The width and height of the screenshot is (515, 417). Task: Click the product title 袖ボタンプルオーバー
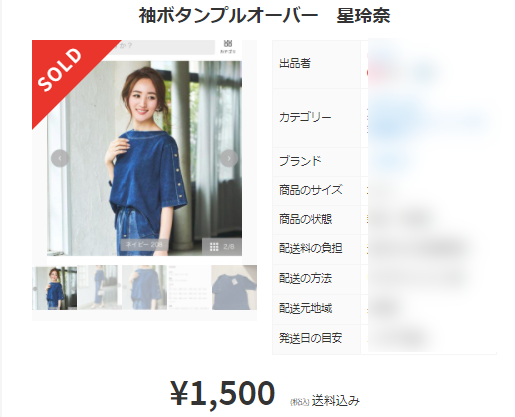tap(228, 15)
